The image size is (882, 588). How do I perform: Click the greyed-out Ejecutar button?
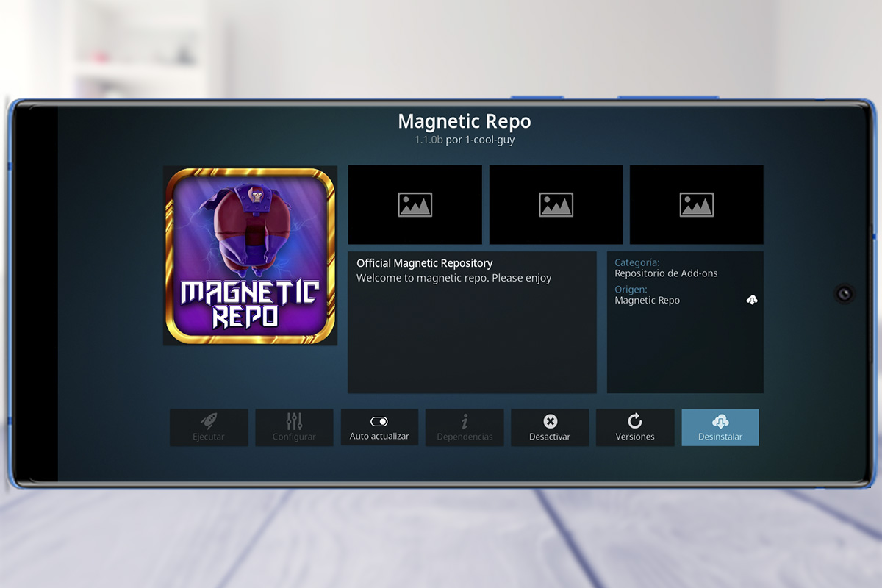pos(209,427)
